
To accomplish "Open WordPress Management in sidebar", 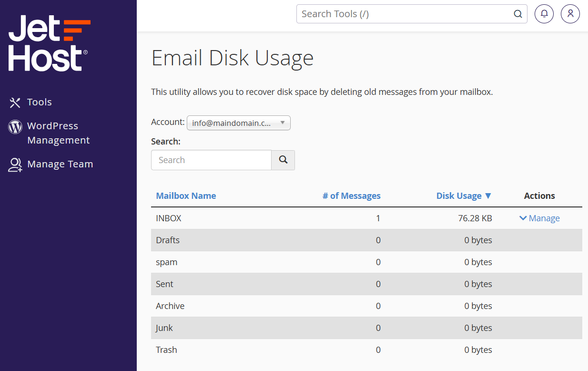I will pos(58,133).
